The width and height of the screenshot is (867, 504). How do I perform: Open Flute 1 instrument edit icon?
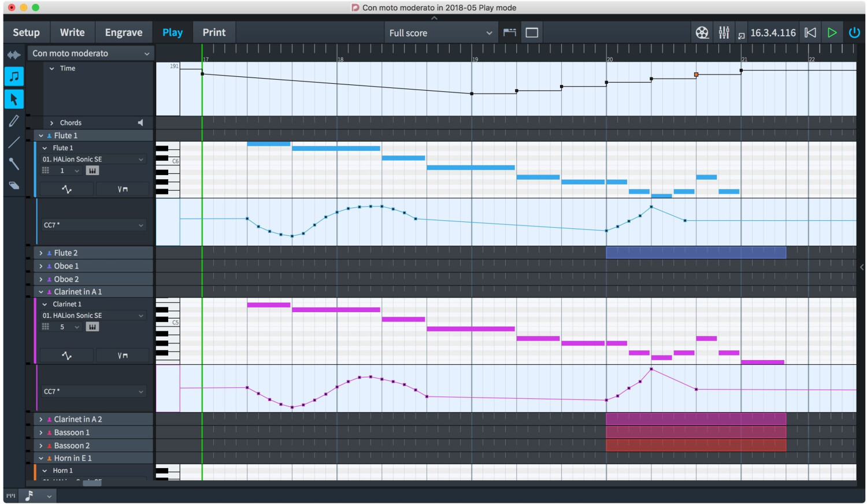(x=92, y=171)
